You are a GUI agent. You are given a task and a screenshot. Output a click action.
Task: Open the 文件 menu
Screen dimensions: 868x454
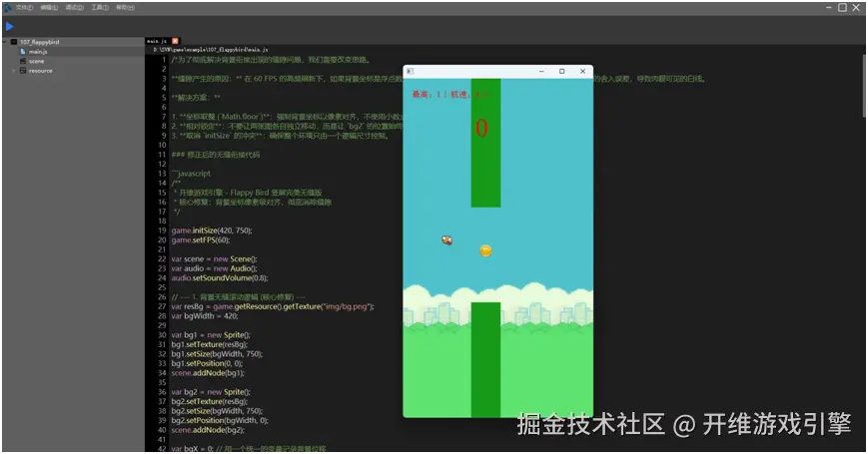(24, 7)
